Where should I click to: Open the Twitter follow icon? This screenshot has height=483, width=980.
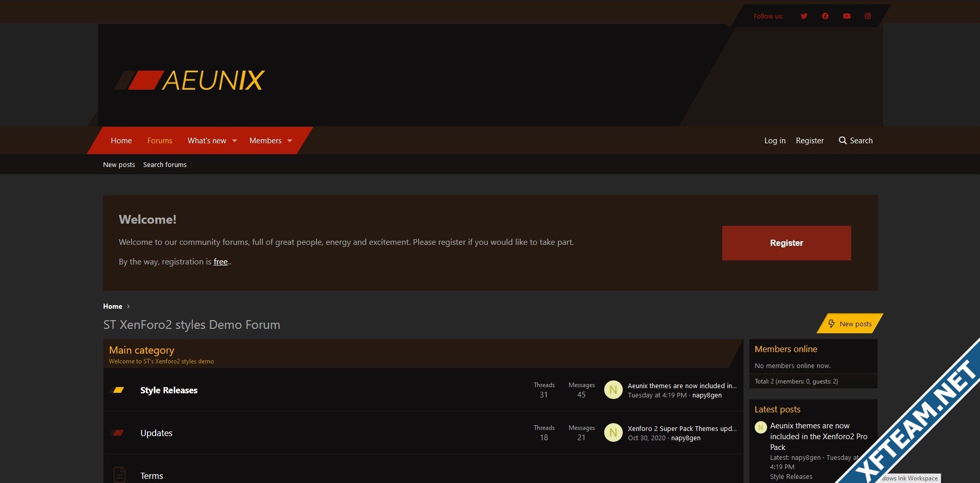(x=804, y=16)
